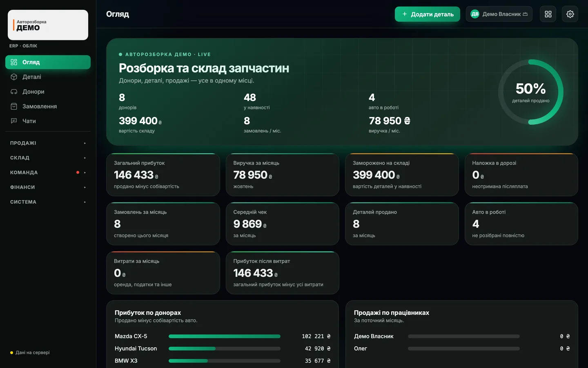Open the Загальний прибуток card
Screen dimensions: 588x368
[x=163, y=175]
